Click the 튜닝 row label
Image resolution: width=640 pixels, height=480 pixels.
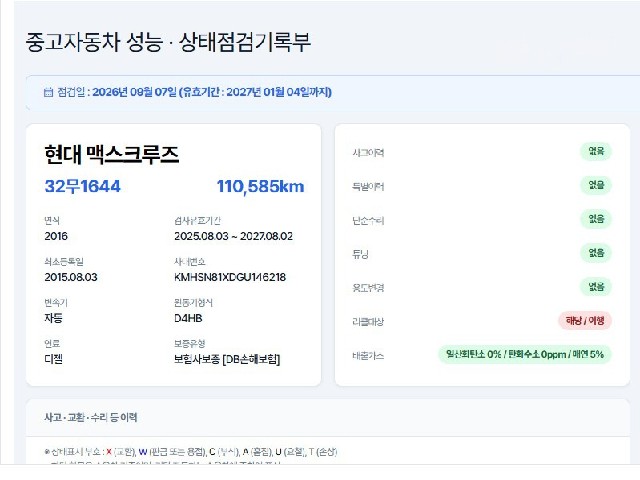tap(360, 254)
